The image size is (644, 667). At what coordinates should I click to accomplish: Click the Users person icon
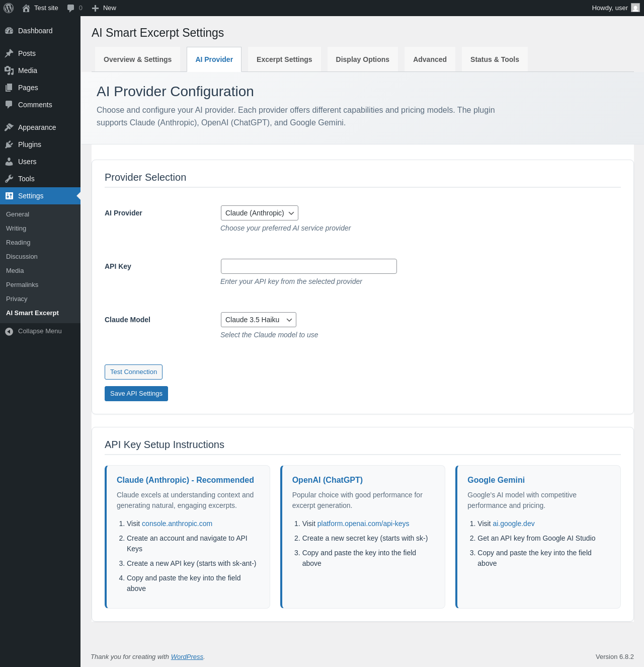pos(9,162)
